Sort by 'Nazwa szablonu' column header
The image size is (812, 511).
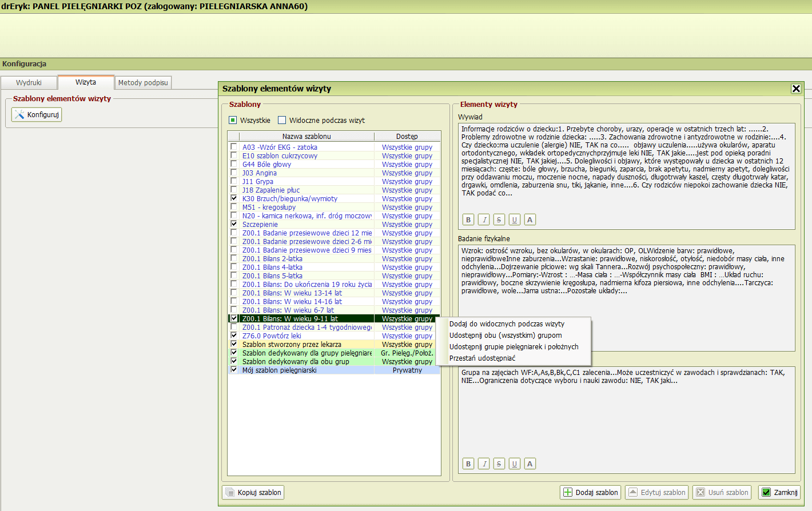coord(307,137)
